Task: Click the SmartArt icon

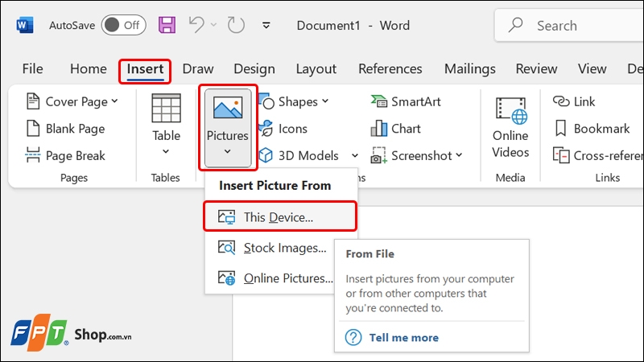Action: [378, 101]
